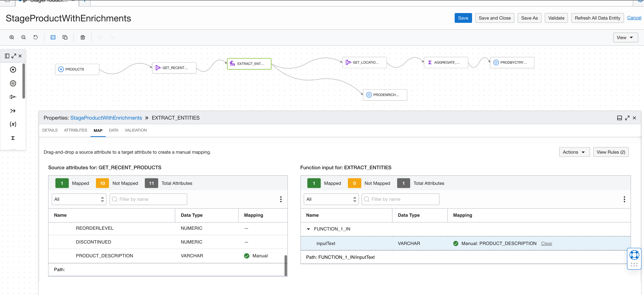Click the reset layout icon on toolbar
The image size is (644, 295).
pos(35,37)
